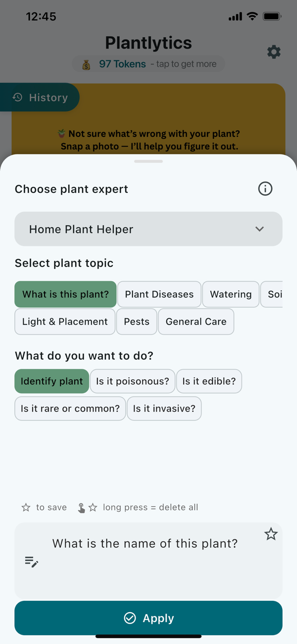Image resolution: width=297 pixels, height=644 pixels.
Task: Tap the 'What is the name' prompt field
Action: (148, 560)
